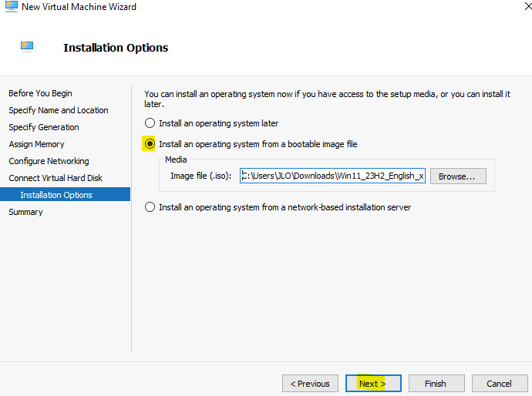The height and width of the screenshot is (396, 532).
Task: Select install from a bootable image file
Action: (150, 144)
